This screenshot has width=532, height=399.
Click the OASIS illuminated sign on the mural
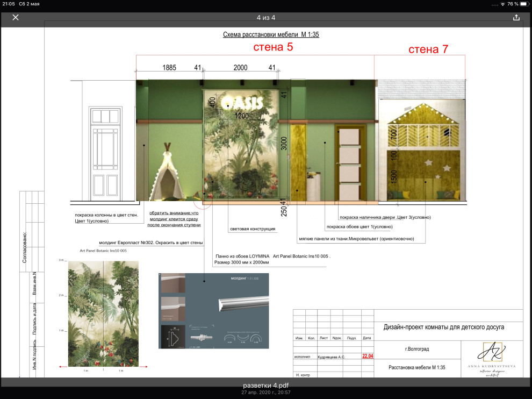tap(242, 101)
